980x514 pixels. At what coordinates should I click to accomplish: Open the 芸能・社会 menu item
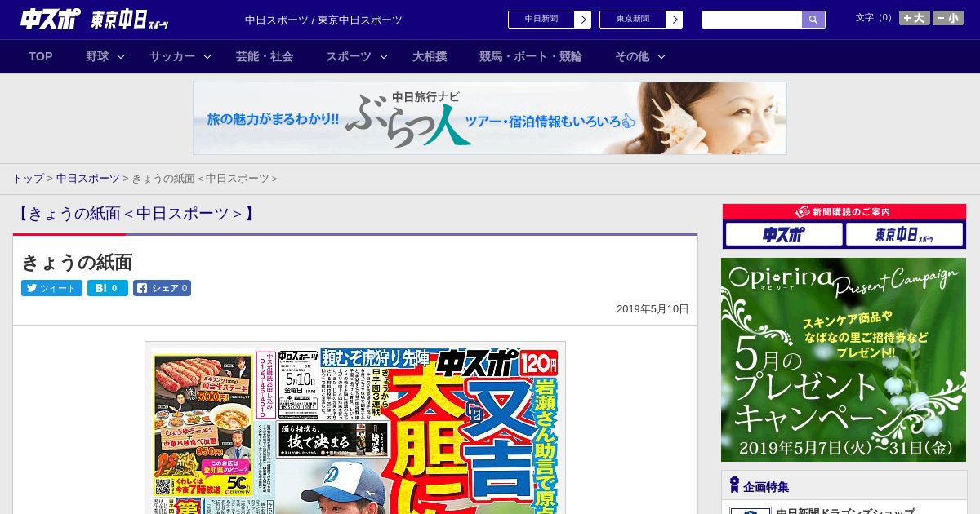265,56
